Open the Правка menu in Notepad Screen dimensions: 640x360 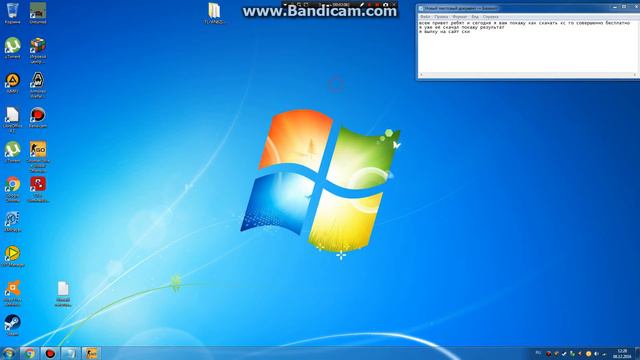(x=441, y=17)
